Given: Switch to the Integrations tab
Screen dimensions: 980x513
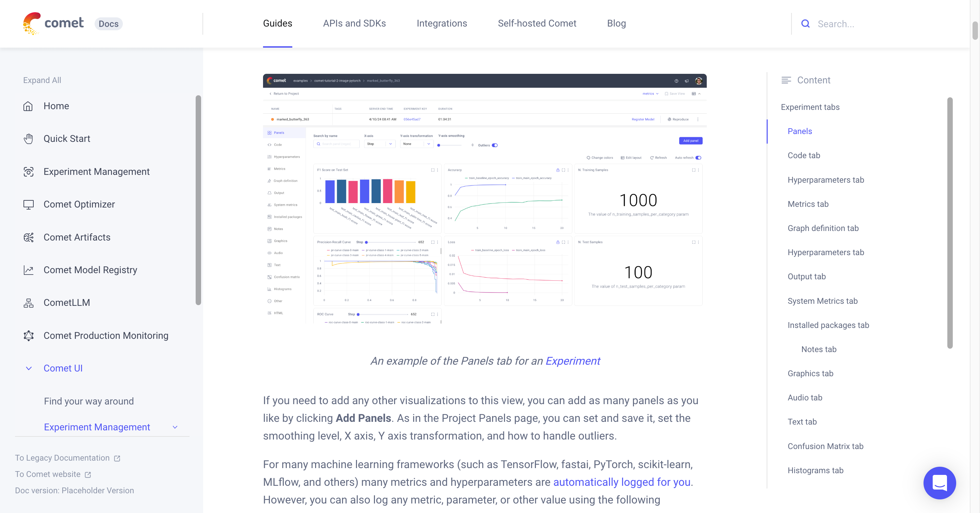Looking at the screenshot, I should (x=442, y=23).
